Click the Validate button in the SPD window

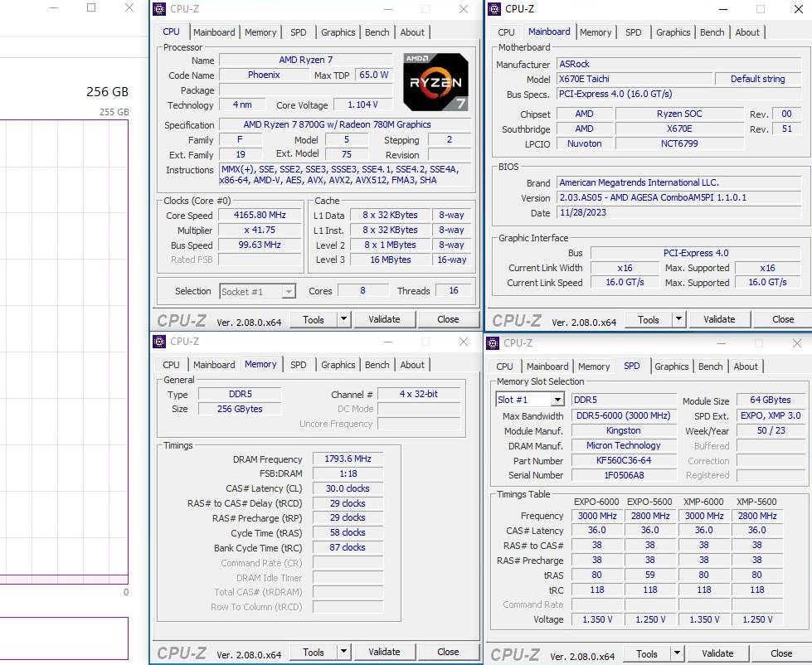click(x=717, y=653)
